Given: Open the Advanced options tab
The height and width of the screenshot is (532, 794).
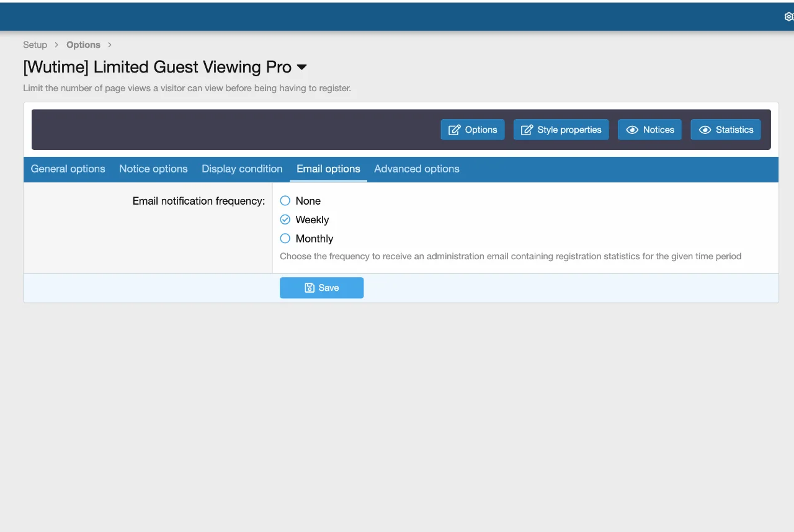Looking at the screenshot, I should click(x=416, y=169).
